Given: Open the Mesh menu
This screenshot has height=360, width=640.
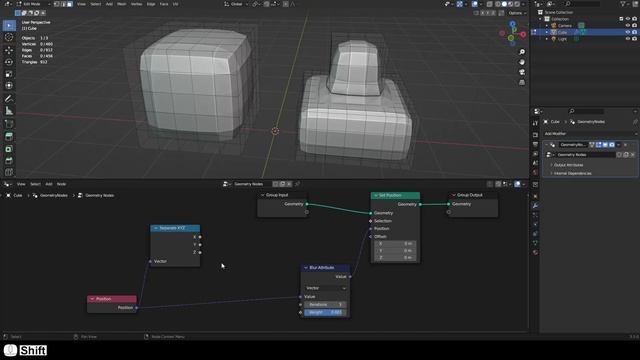Looking at the screenshot, I should (x=122, y=4).
